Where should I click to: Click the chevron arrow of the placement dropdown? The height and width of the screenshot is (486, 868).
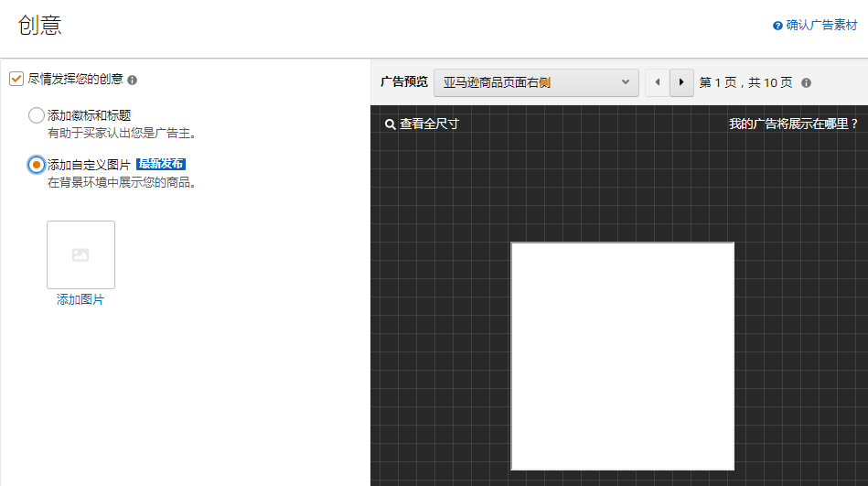point(626,82)
